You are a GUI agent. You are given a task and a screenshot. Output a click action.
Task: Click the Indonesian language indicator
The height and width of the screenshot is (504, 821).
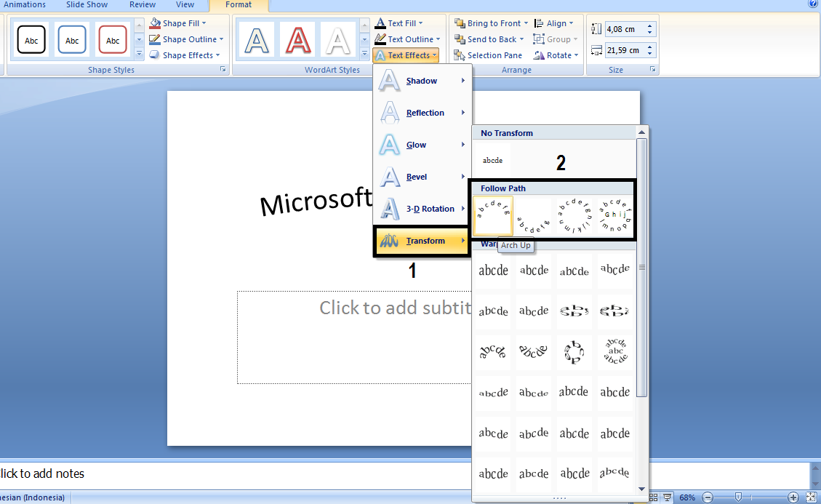point(33,497)
